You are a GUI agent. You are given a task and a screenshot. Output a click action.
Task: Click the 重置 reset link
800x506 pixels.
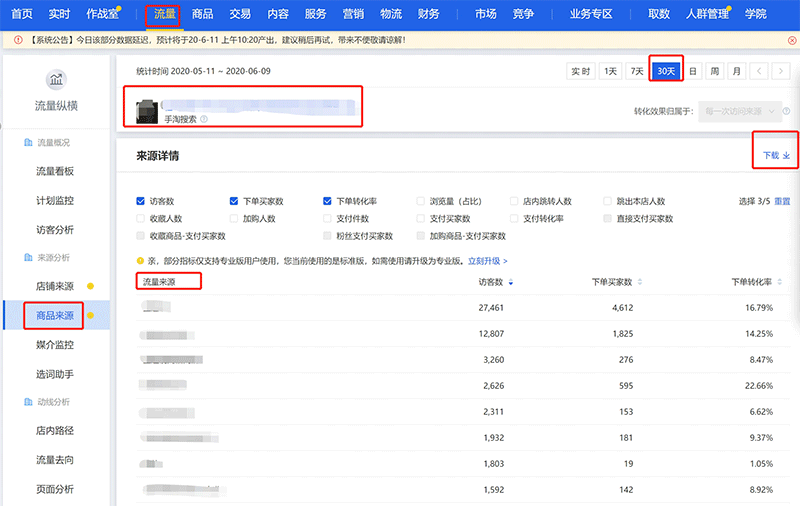782,201
